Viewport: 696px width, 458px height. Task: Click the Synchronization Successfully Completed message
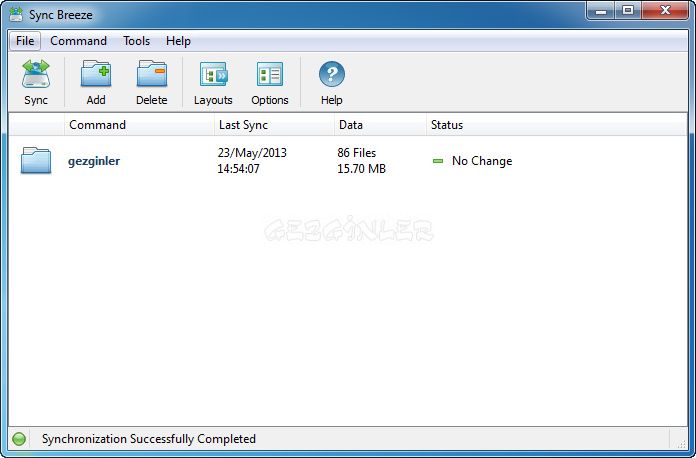149,439
